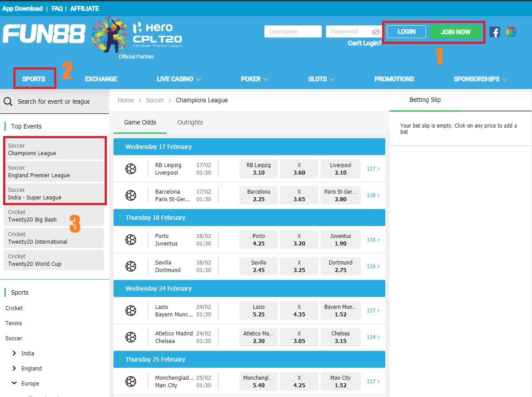Bet on Lazio at 5.25
This screenshot has width=532, height=397.
pyautogui.click(x=258, y=311)
